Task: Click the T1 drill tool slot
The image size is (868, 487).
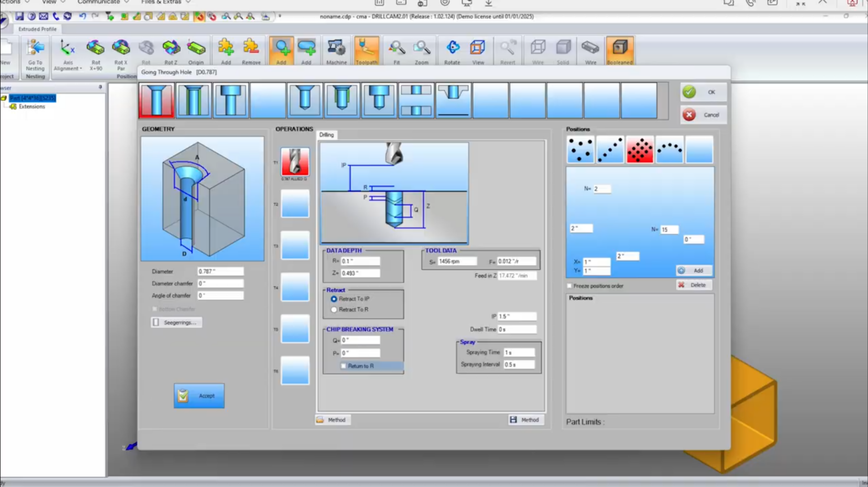Action: click(295, 162)
